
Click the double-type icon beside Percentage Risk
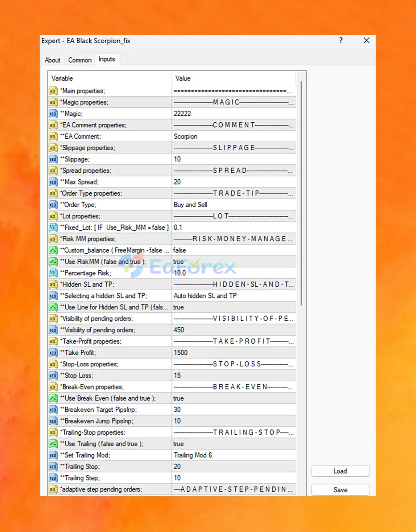53,273
